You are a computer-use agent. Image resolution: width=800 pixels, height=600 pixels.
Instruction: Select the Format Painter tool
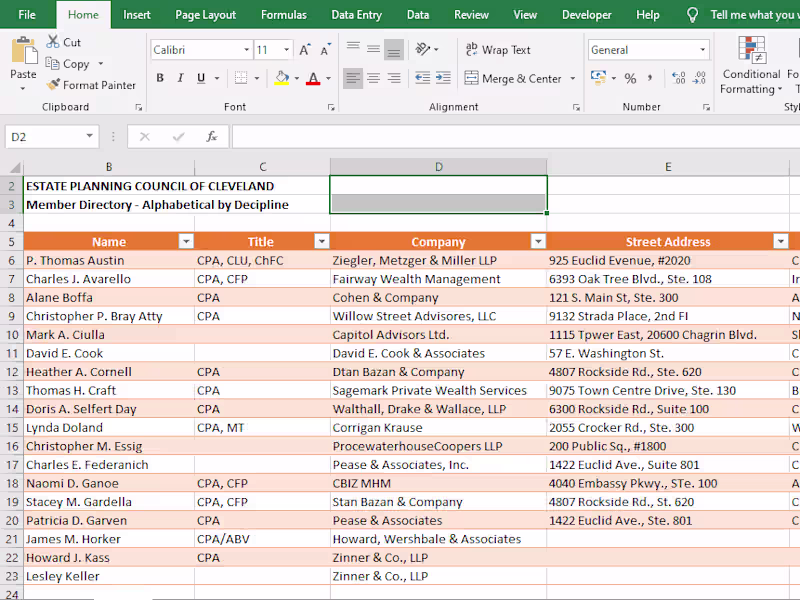pos(91,85)
